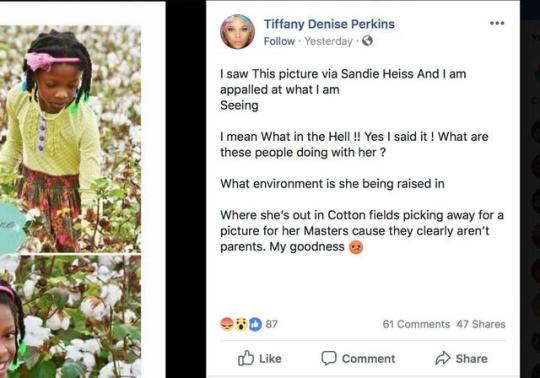Screen dimensions: 540x378
Task: Open top photo of girl in cotton field
Action: tap(70, 139)
